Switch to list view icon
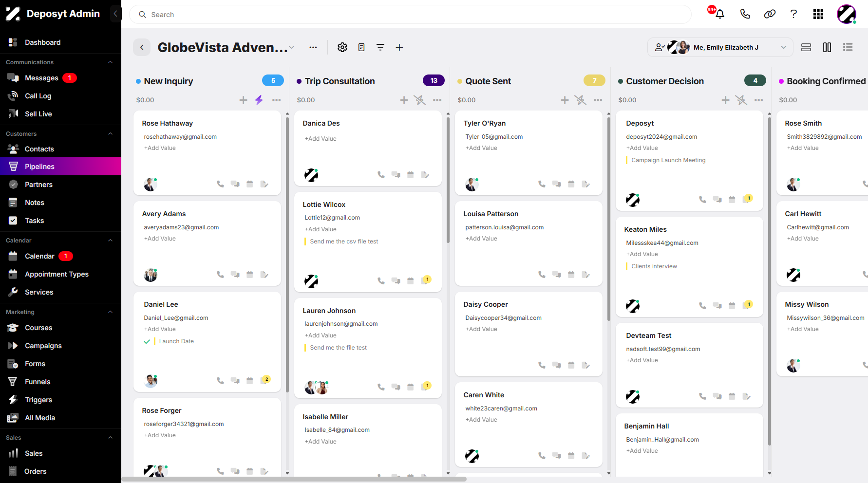 [x=848, y=47]
